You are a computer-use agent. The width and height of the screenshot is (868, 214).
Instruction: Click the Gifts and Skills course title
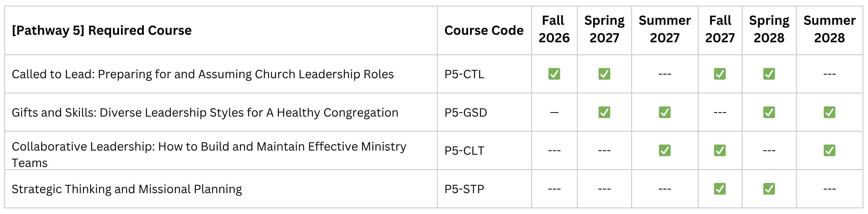[x=205, y=112]
